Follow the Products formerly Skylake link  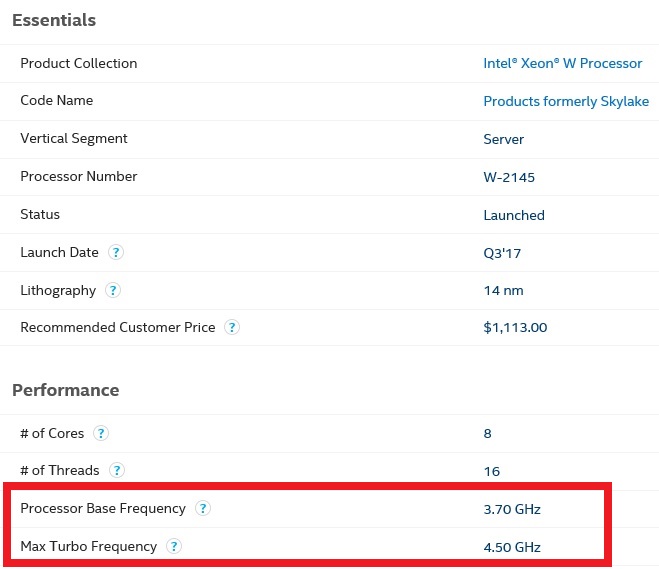pos(566,101)
